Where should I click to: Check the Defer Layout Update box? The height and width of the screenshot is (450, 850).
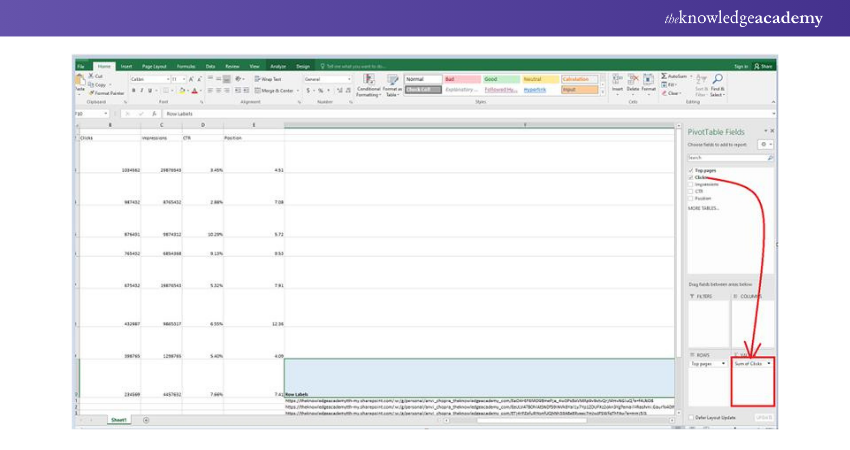coord(690,417)
